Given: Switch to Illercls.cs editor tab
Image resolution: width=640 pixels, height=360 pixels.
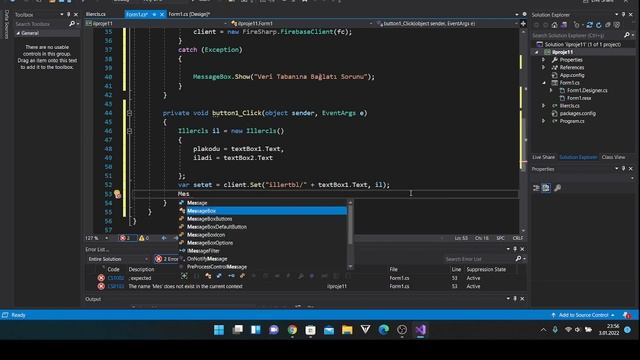Looking at the screenshot, I should click(96, 14).
